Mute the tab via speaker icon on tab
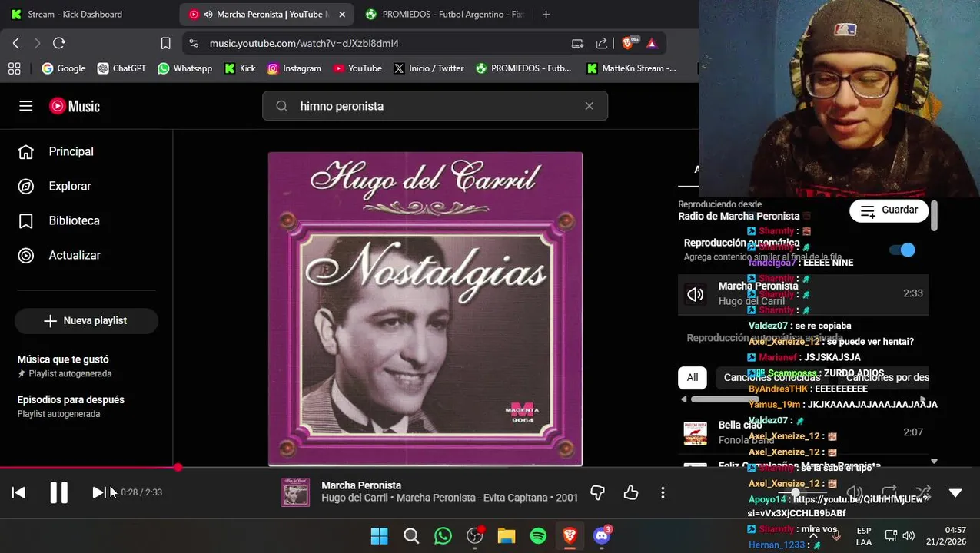This screenshot has width=980, height=553. (208, 15)
